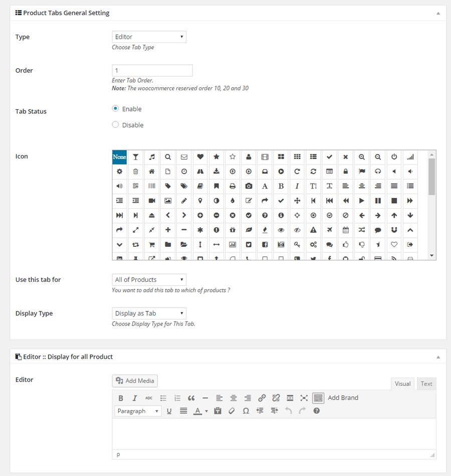Select the Disable tab status option

click(x=116, y=125)
